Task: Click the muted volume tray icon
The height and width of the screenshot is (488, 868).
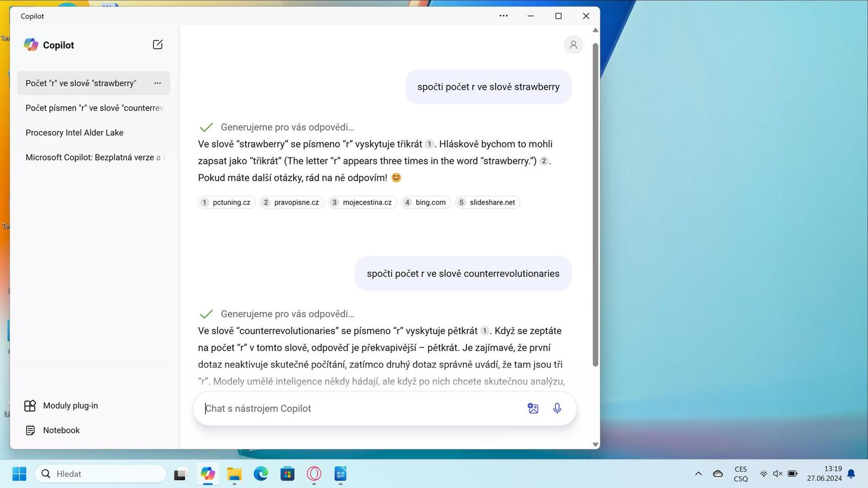Action: [777, 474]
